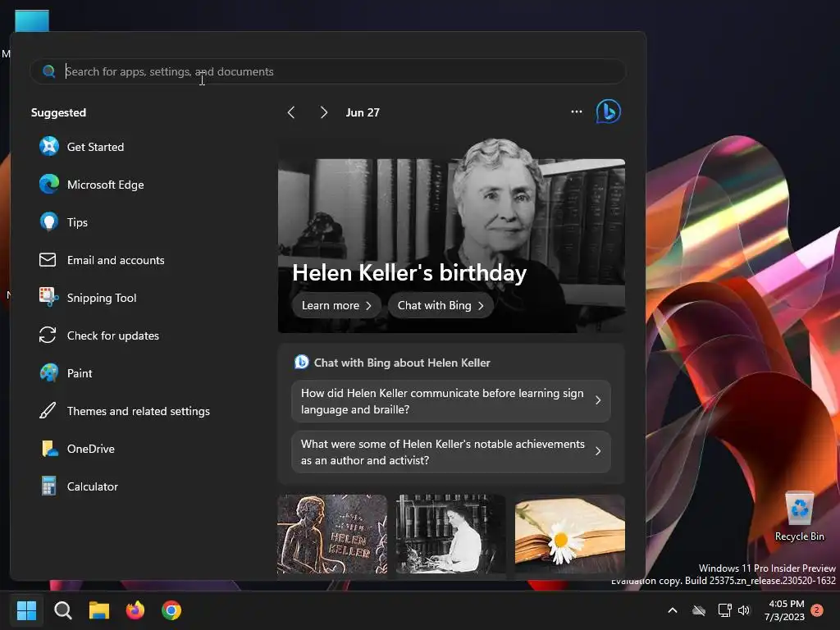Click Chat with Bing button
The height and width of the screenshot is (630, 840).
coord(441,305)
